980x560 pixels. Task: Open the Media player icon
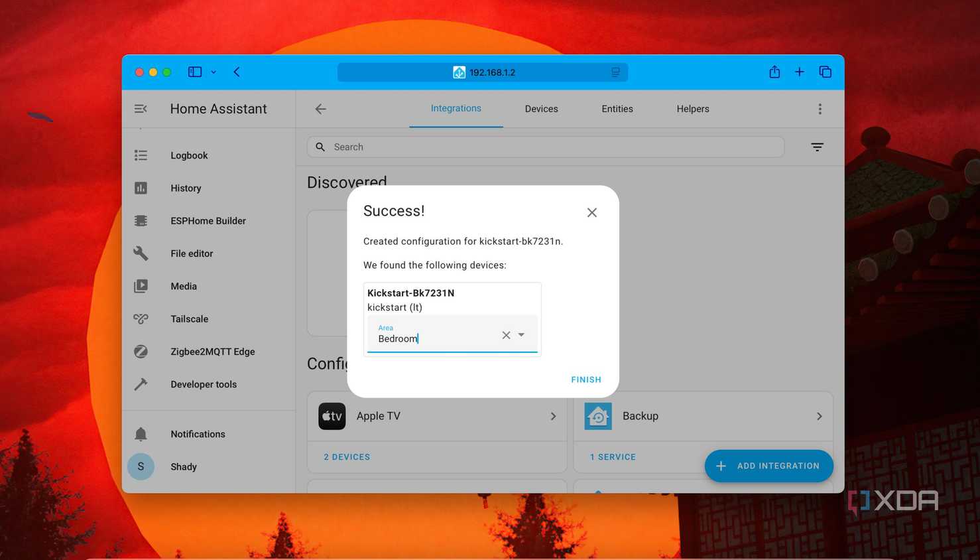click(141, 286)
